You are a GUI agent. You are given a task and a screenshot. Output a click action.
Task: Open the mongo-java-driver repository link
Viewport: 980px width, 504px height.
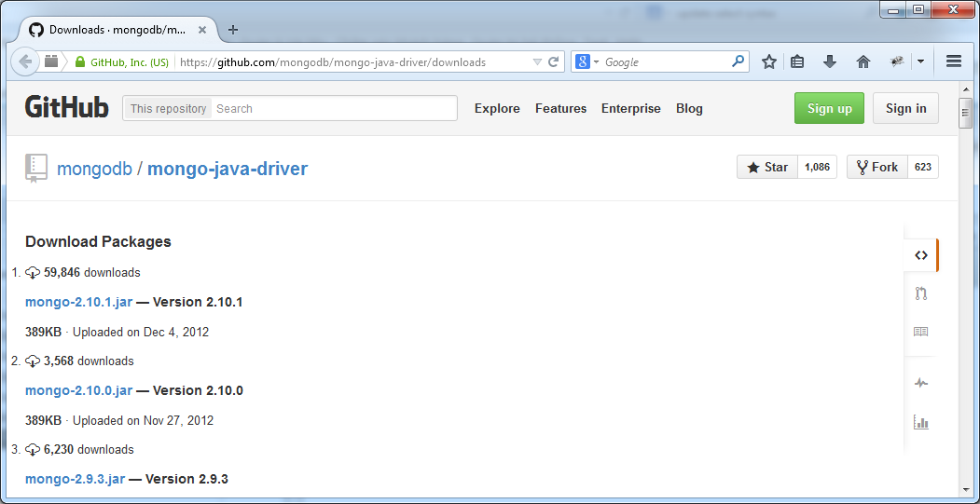pos(228,169)
